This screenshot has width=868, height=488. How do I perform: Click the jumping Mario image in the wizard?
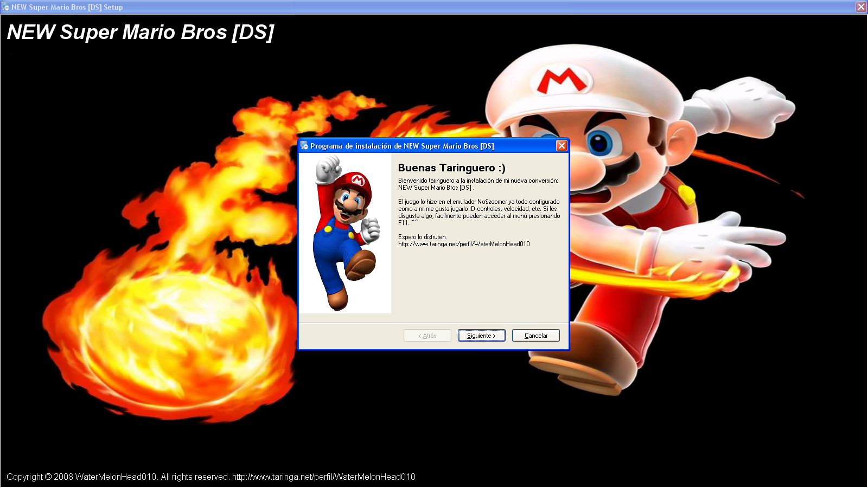tap(346, 233)
